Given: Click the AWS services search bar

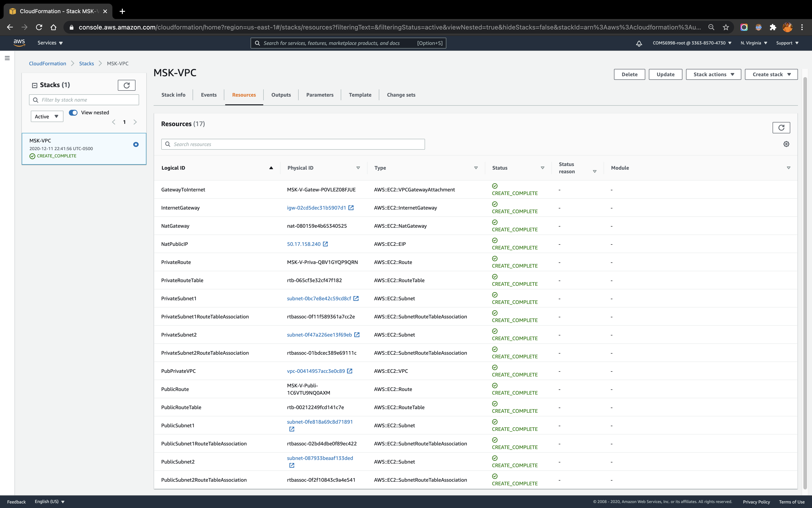Looking at the screenshot, I should click(348, 43).
